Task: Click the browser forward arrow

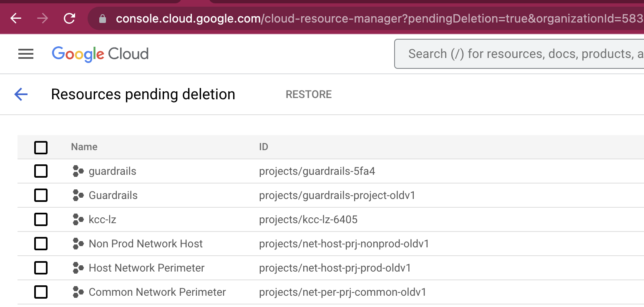Action: (x=43, y=18)
